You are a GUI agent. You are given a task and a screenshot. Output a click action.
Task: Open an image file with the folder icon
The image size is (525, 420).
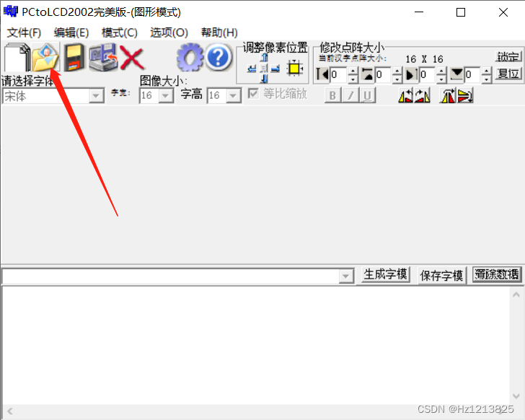[x=46, y=57]
